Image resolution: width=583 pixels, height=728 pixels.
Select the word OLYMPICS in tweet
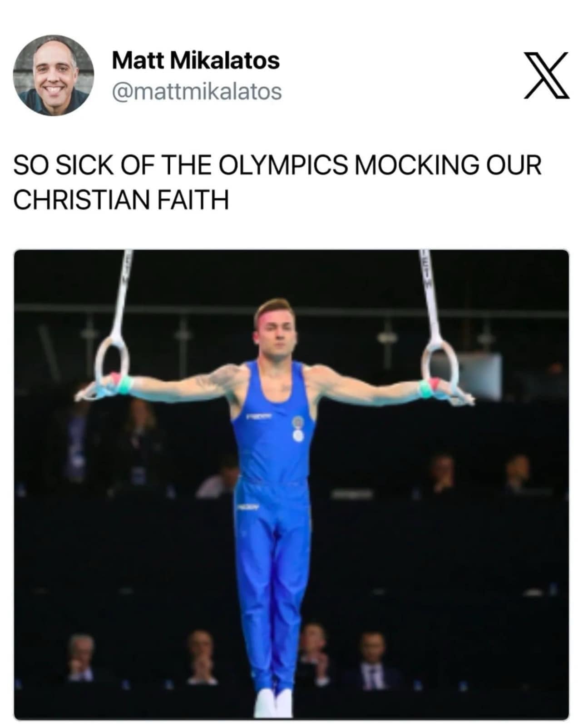(284, 165)
